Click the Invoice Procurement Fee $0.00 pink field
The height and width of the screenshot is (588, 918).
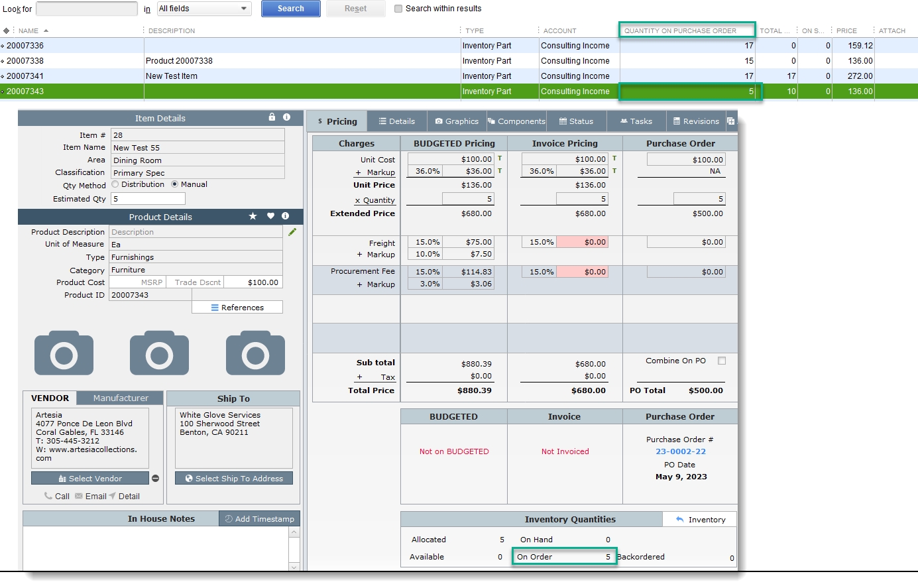pyautogui.click(x=582, y=272)
